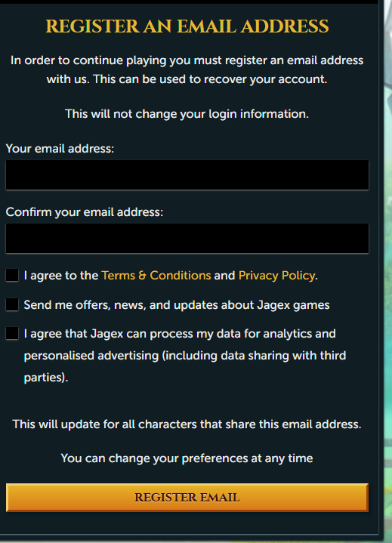Click the "I agree to the" label text

click(x=61, y=276)
